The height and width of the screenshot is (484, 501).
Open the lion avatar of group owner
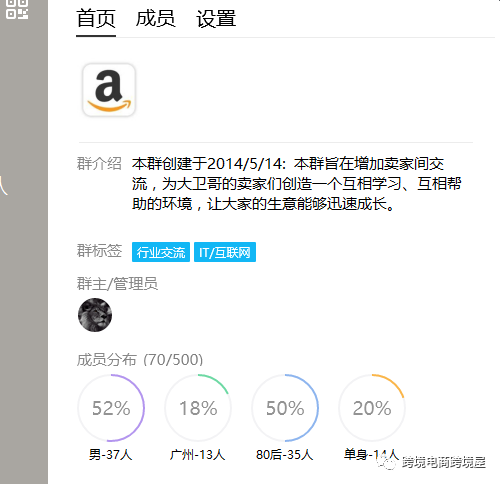pos(95,315)
